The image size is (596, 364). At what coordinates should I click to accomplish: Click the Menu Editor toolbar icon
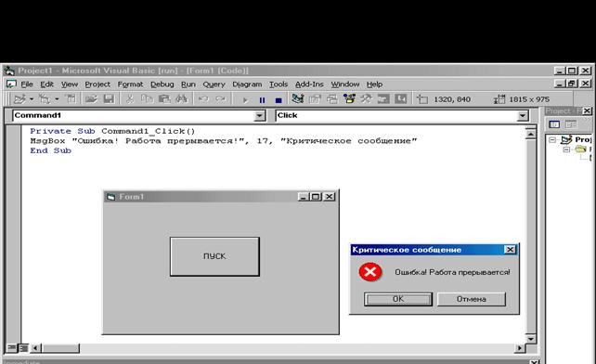(71, 99)
